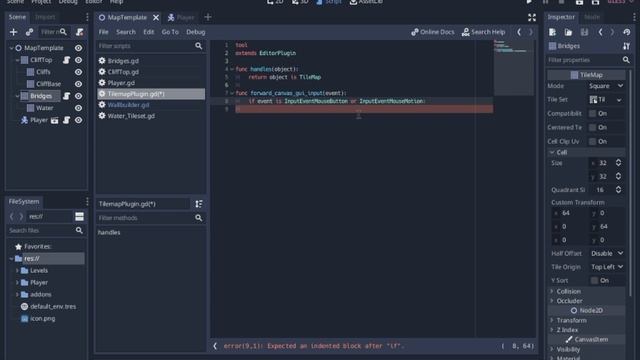
Task: Open Search Help
Action: [484, 32]
